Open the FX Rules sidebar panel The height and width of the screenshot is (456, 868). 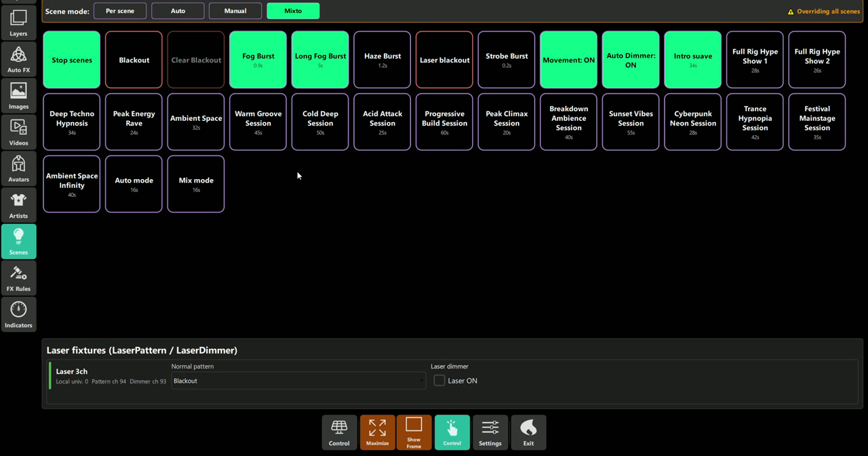(18, 278)
